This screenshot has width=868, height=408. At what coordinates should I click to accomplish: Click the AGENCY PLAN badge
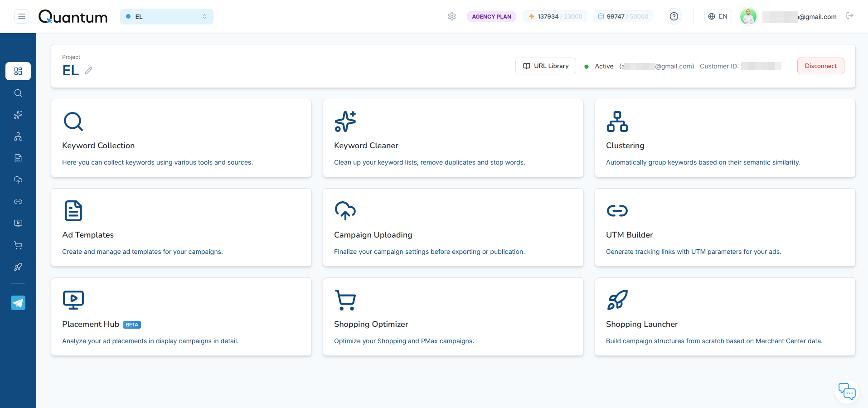pyautogui.click(x=492, y=16)
